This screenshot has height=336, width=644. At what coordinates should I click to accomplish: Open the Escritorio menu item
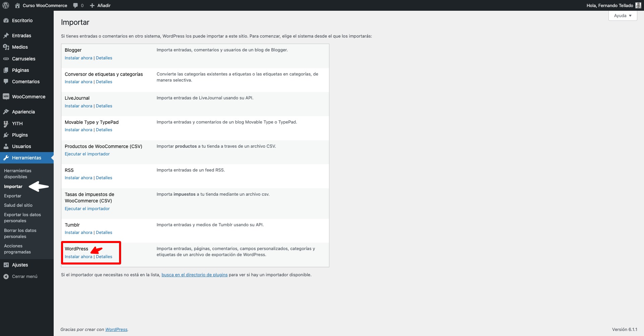coord(27,20)
